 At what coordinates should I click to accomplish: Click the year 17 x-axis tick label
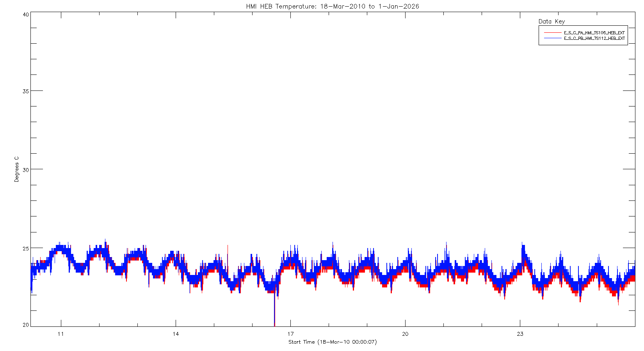point(290,334)
